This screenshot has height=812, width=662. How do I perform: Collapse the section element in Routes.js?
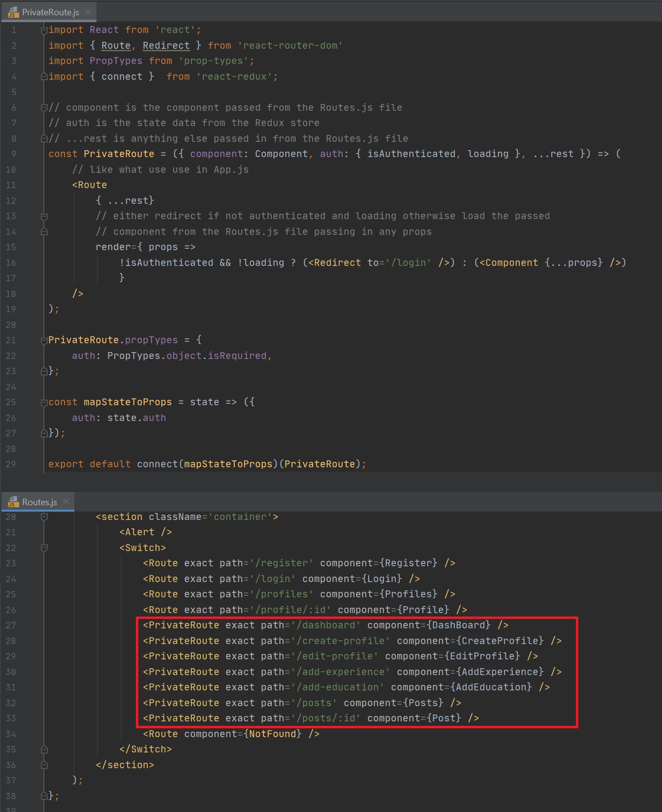(x=44, y=517)
